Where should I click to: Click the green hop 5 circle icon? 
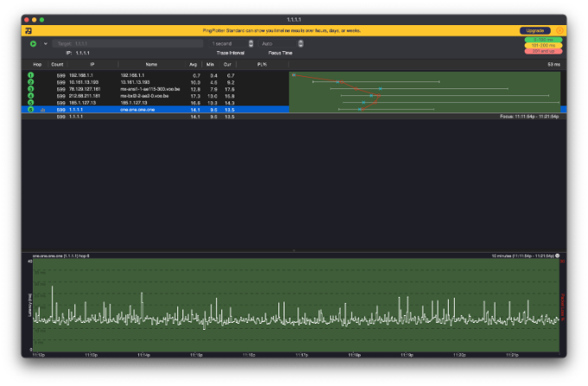pos(31,102)
